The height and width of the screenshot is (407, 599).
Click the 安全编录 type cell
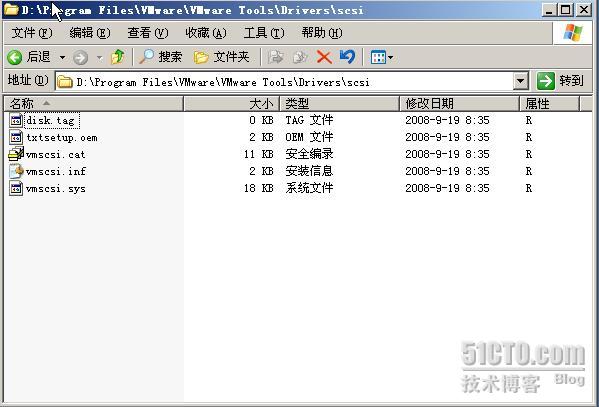309,154
